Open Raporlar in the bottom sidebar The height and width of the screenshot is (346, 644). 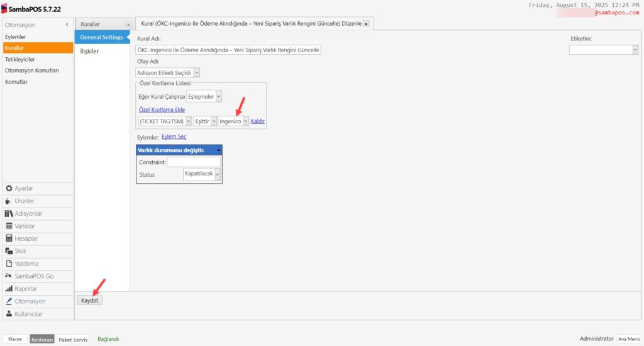click(x=26, y=289)
